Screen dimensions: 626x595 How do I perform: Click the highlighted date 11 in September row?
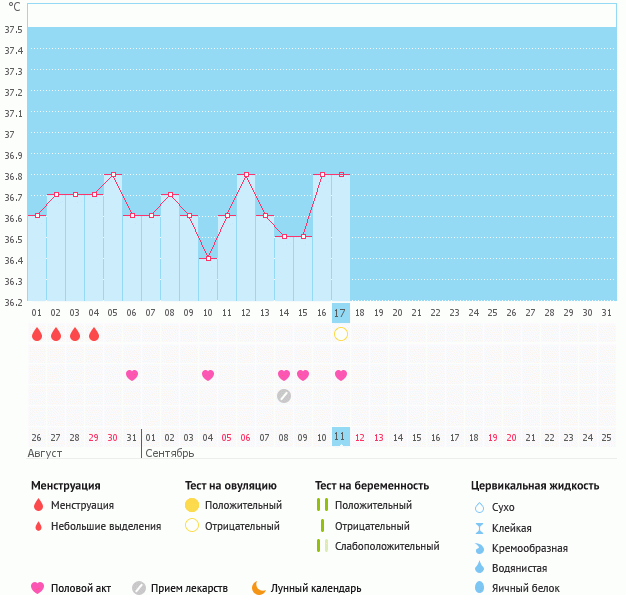click(340, 437)
